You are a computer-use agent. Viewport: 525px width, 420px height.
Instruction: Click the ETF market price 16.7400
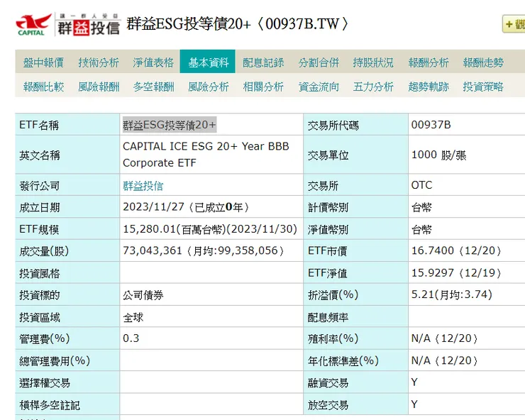point(433,250)
